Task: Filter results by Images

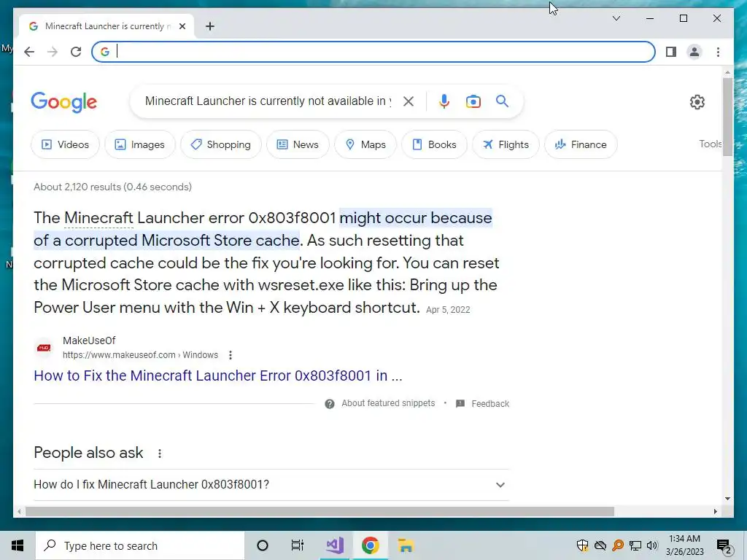Action: pos(140,145)
